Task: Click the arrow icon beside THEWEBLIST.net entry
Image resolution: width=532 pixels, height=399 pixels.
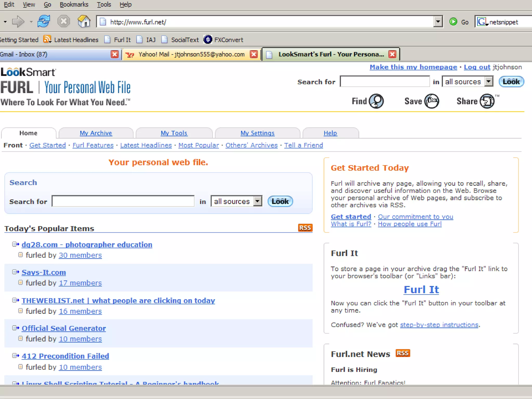Action: [16, 300]
